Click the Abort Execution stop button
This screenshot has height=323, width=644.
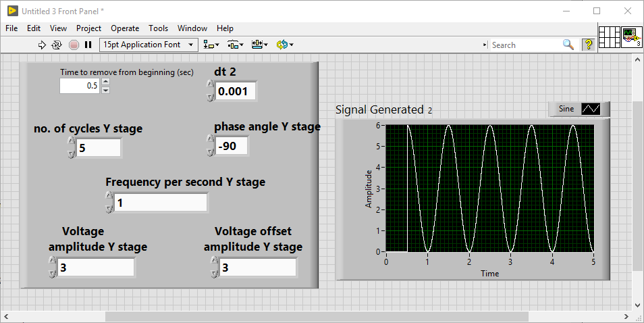coord(74,45)
